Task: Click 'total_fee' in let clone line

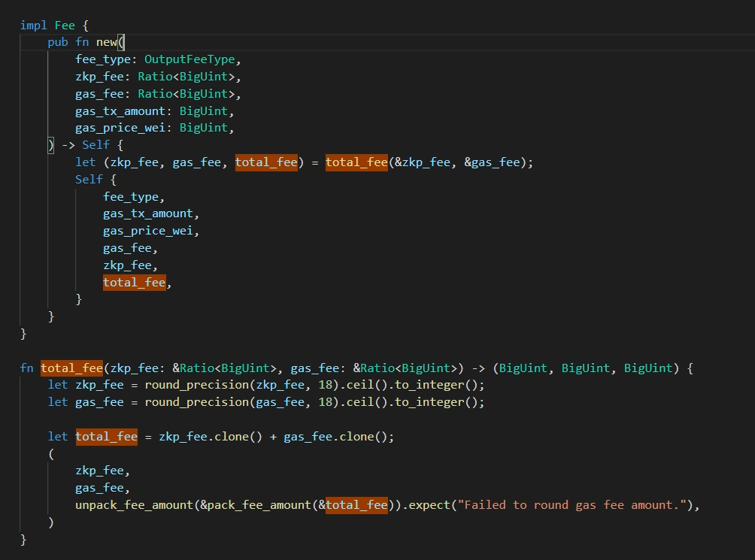Action: (107, 437)
